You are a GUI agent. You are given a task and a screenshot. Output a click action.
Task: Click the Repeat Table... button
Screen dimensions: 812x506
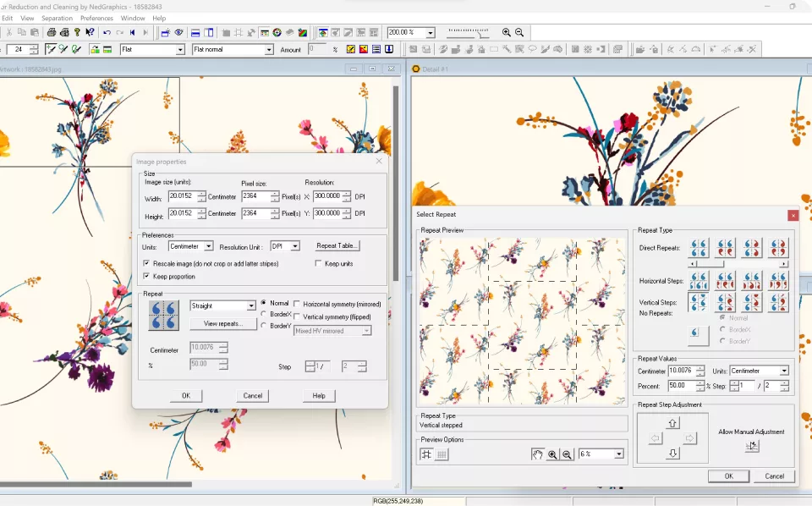337,246
